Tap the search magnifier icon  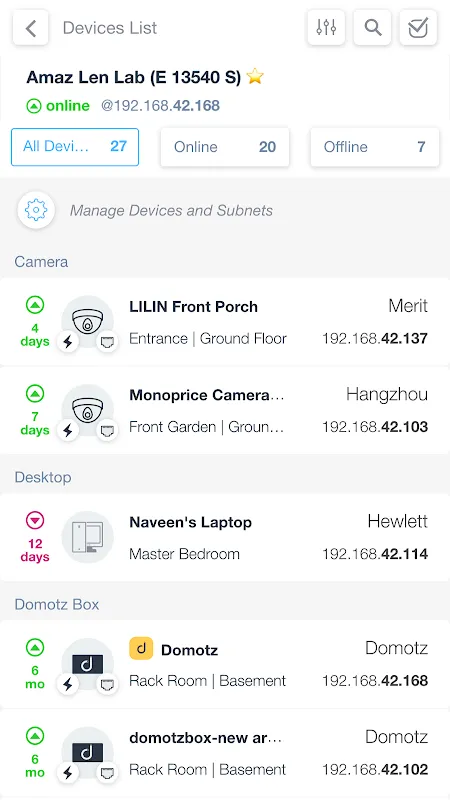coord(372,28)
